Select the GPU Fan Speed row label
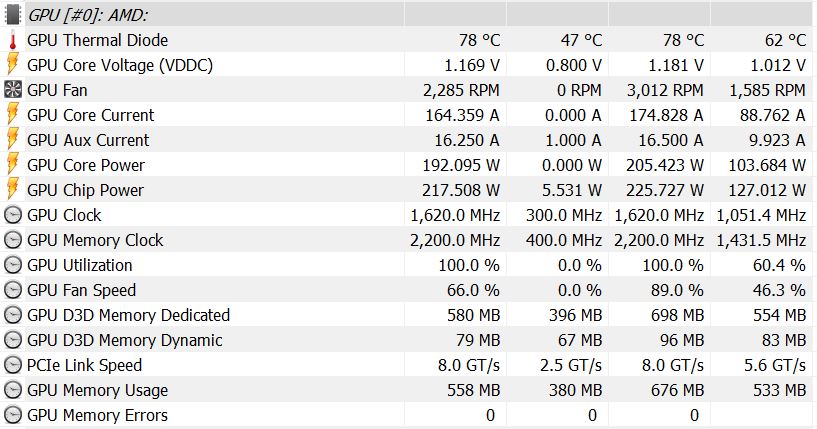Screen dimensions: 817x429 tap(82, 290)
